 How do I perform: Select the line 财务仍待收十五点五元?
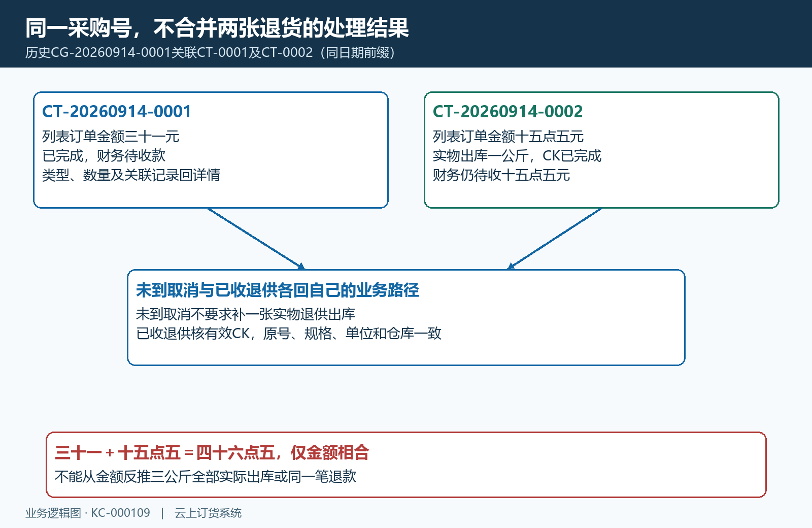(x=501, y=175)
